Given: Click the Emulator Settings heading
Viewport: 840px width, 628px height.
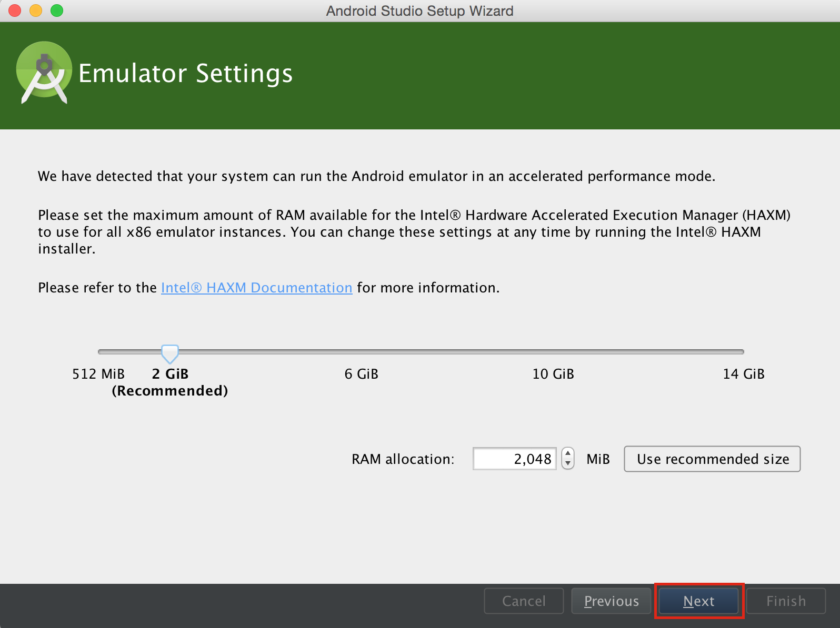Looking at the screenshot, I should 185,74.
